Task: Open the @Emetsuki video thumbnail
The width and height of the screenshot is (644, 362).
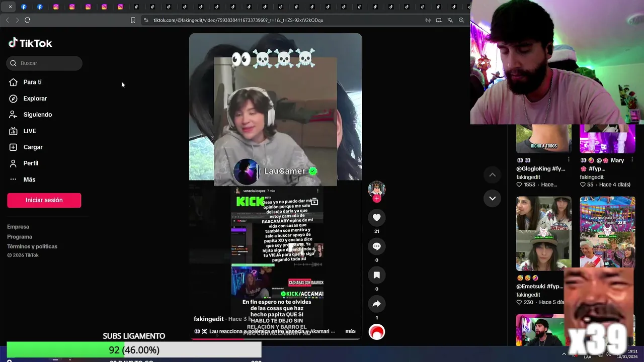Action: click(543, 233)
